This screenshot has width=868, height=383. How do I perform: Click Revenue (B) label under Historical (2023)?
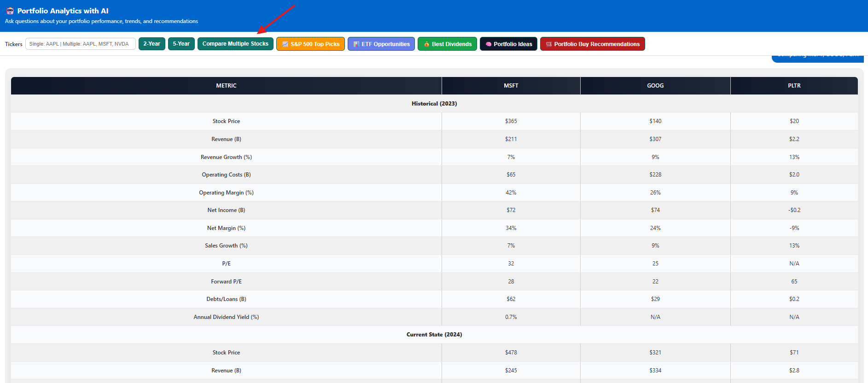tap(226, 139)
